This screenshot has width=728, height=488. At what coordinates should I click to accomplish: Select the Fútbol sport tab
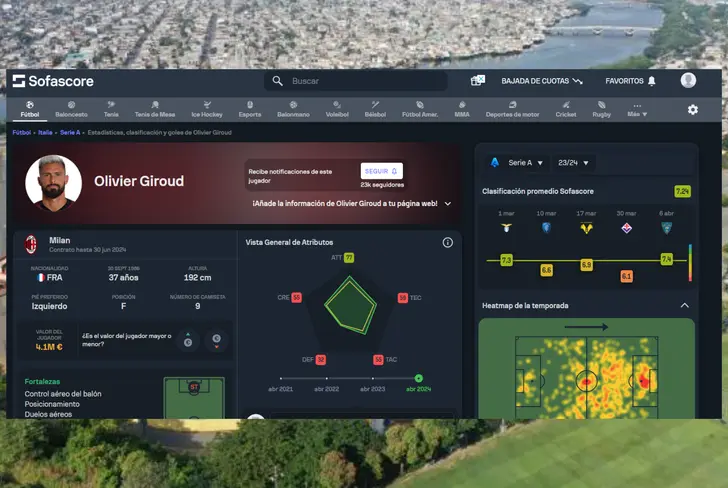(30, 110)
